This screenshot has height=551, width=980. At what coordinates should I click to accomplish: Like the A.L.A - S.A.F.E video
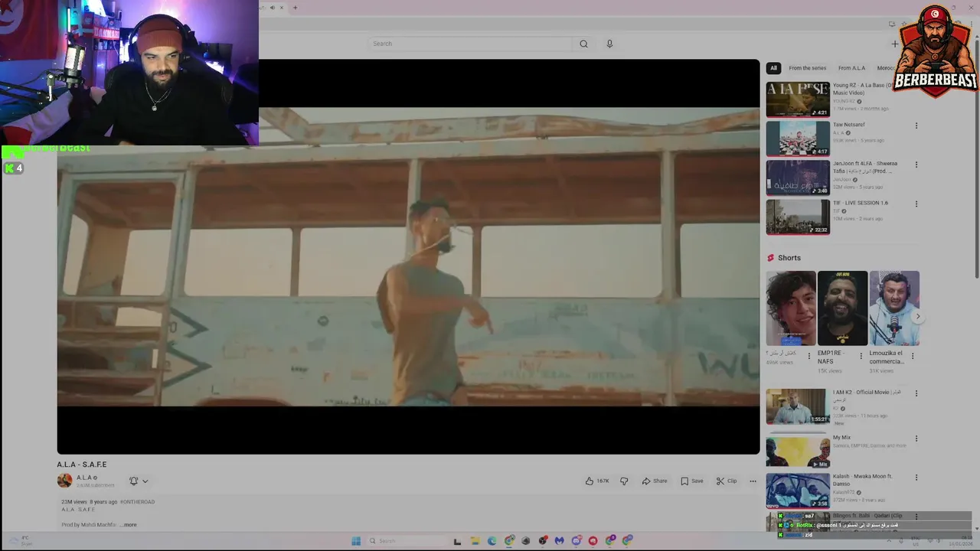(x=597, y=481)
